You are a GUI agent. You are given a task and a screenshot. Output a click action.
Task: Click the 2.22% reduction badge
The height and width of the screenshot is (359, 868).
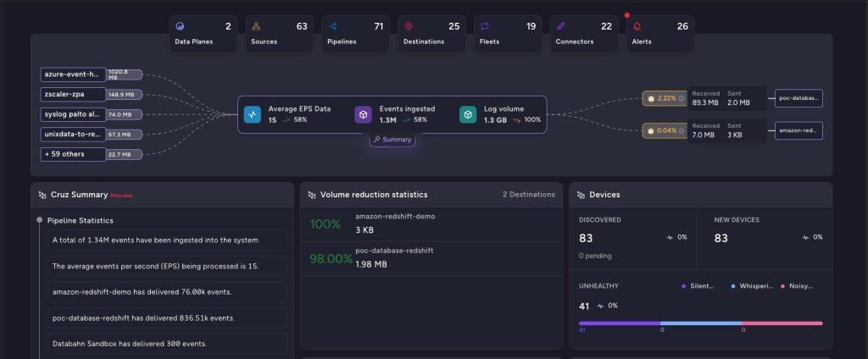[x=664, y=98]
